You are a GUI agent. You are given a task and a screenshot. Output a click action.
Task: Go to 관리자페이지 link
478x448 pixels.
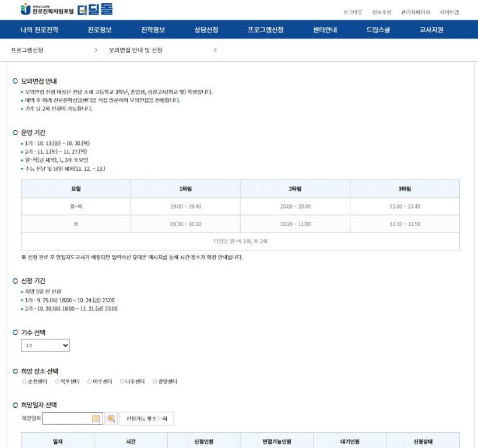(415, 12)
